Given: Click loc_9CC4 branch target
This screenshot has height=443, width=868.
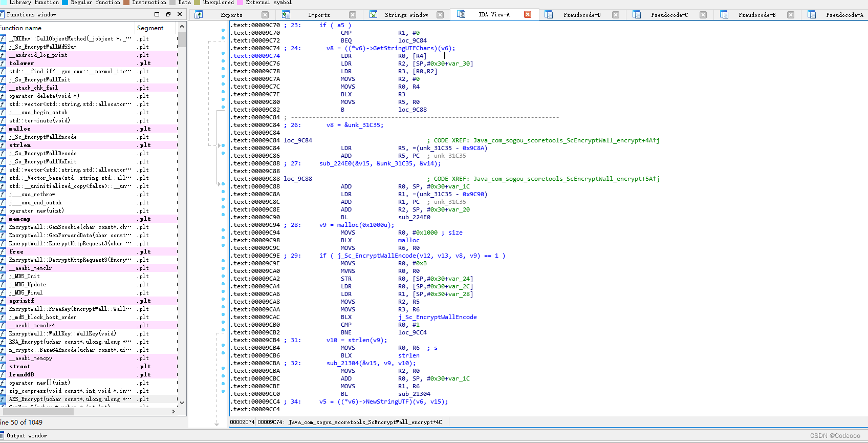Looking at the screenshot, I should (x=412, y=332).
